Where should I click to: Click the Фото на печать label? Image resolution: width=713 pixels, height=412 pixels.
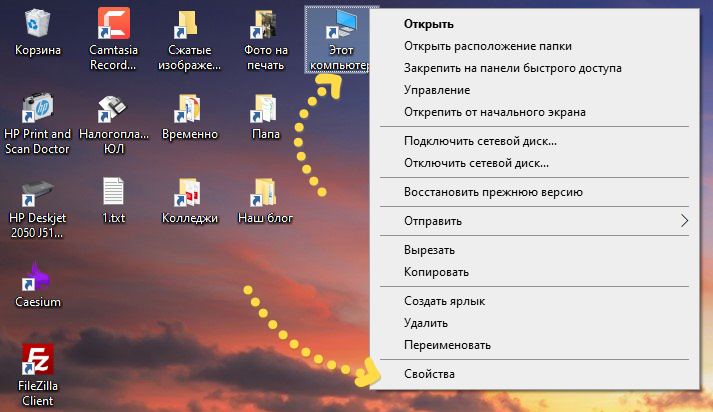point(266,57)
